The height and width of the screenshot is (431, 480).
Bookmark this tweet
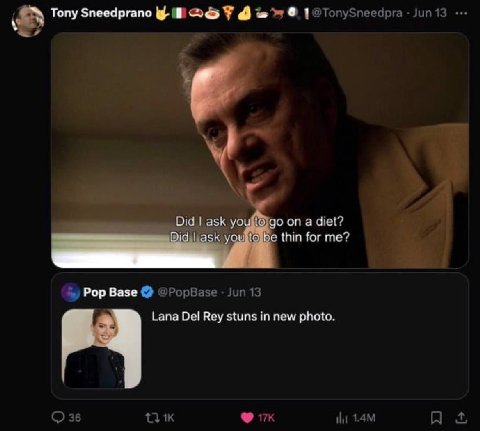[x=436, y=417]
